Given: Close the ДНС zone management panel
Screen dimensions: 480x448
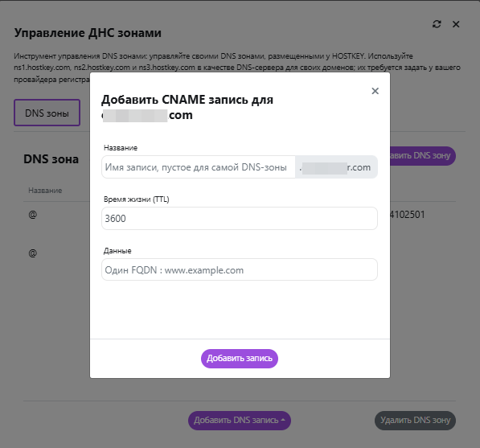Looking at the screenshot, I should coord(456,24).
